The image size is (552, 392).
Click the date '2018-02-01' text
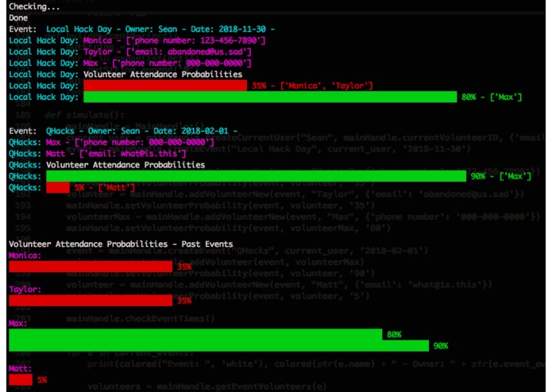(205, 131)
